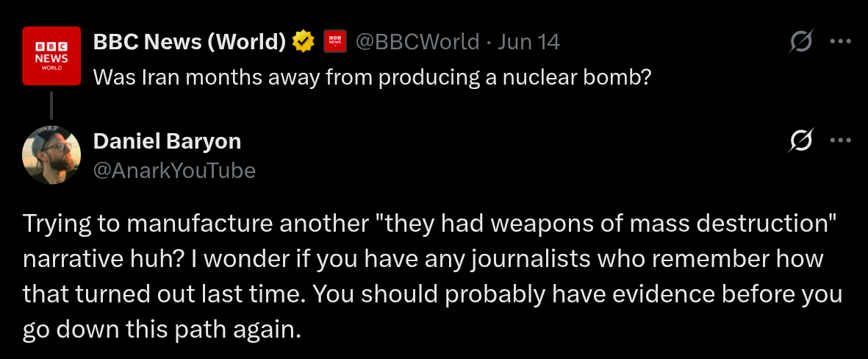Open the Daniel Baryon display name
This screenshot has height=359, width=868.
pyautogui.click(x=167, y=141)
